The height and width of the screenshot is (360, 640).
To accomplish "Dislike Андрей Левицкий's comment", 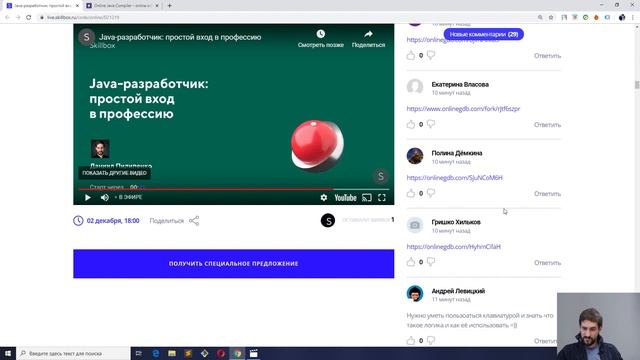I will (431, 340).
